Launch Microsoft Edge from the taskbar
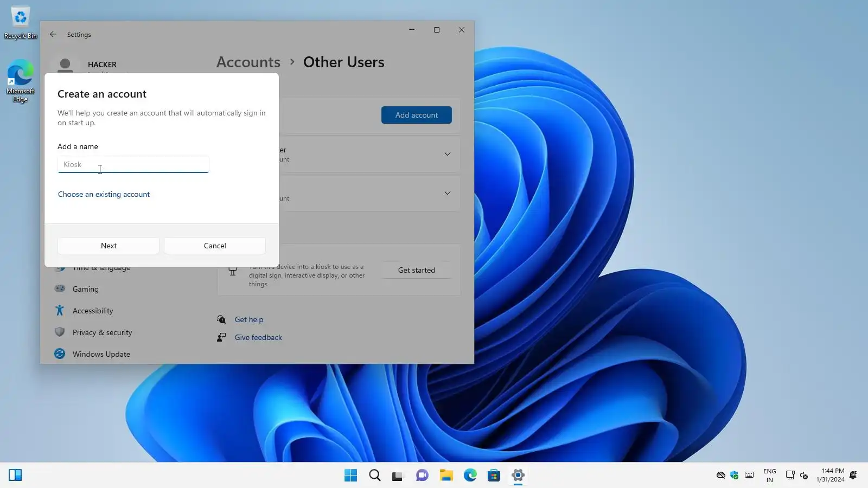The width and height of the screenshot is (868, 488). (x=470, y=476)
